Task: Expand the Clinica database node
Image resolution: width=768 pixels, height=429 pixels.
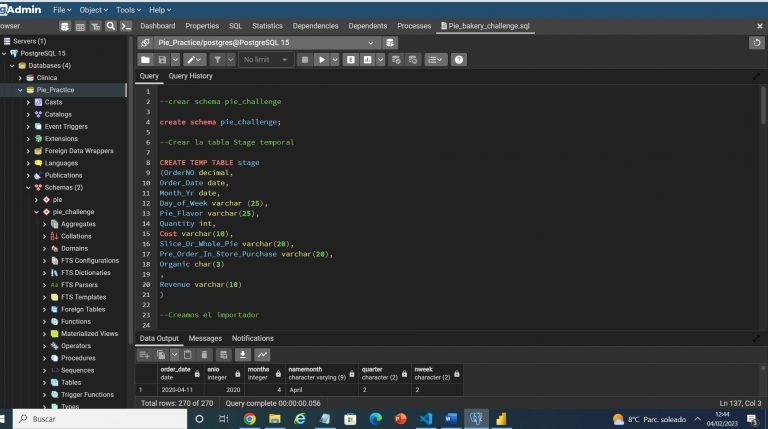Action: pos(20,77)
